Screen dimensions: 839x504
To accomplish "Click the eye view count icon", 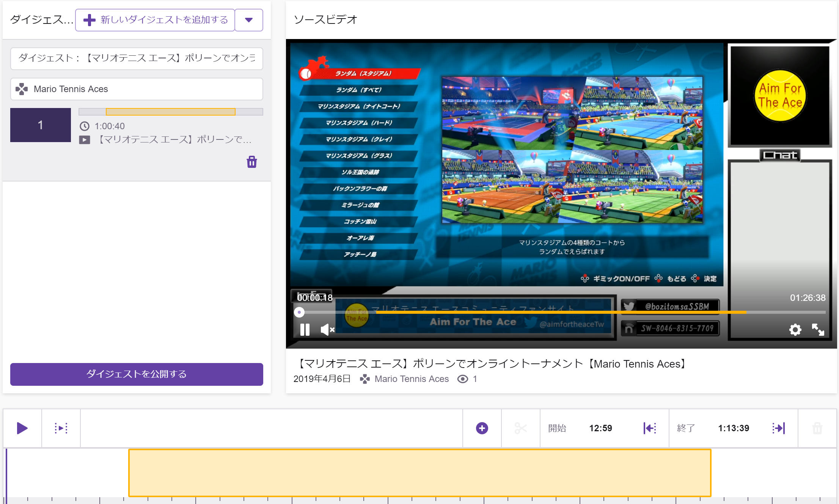I will click(x=463, y=379).
